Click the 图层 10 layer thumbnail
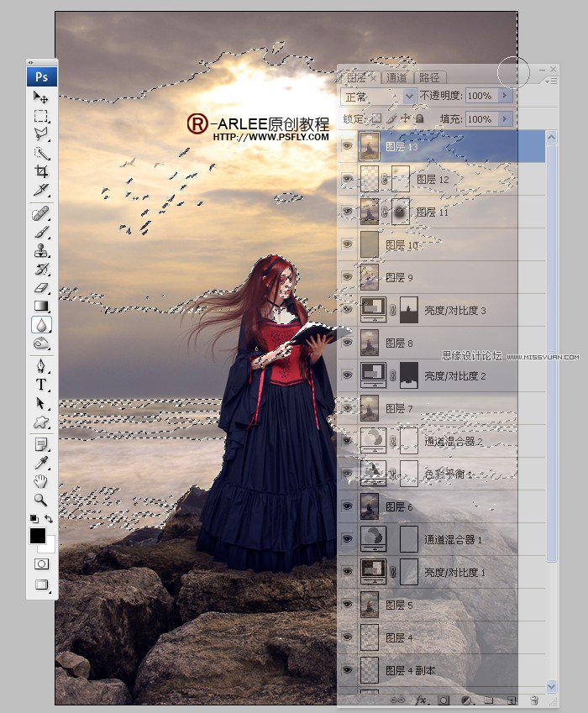This screenshot has width=588, height=713. click(370, 244)
